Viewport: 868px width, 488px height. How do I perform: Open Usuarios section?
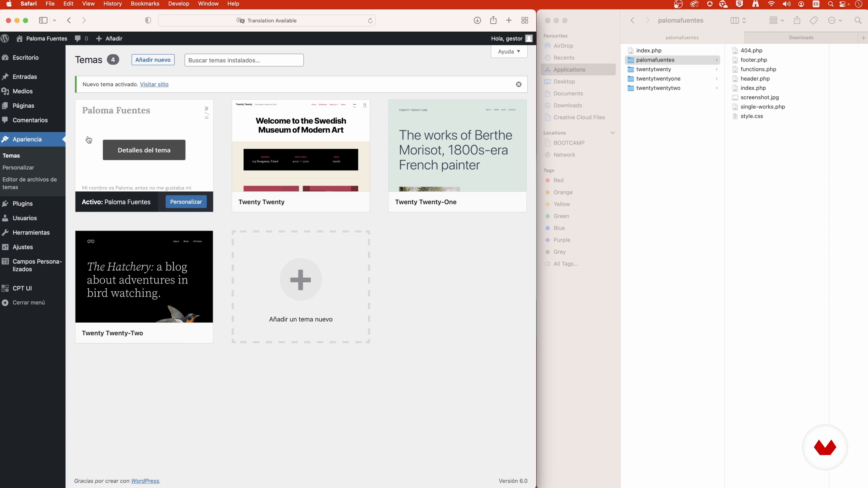tap(25, 218)
